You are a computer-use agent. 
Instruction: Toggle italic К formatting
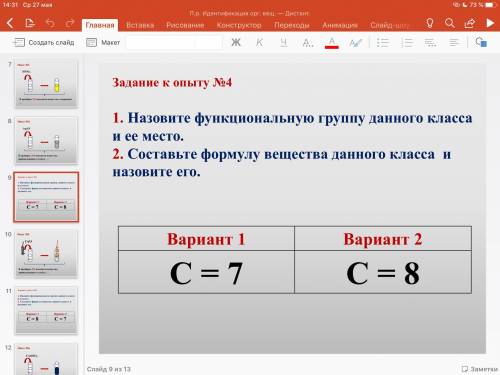pos(259,42)
